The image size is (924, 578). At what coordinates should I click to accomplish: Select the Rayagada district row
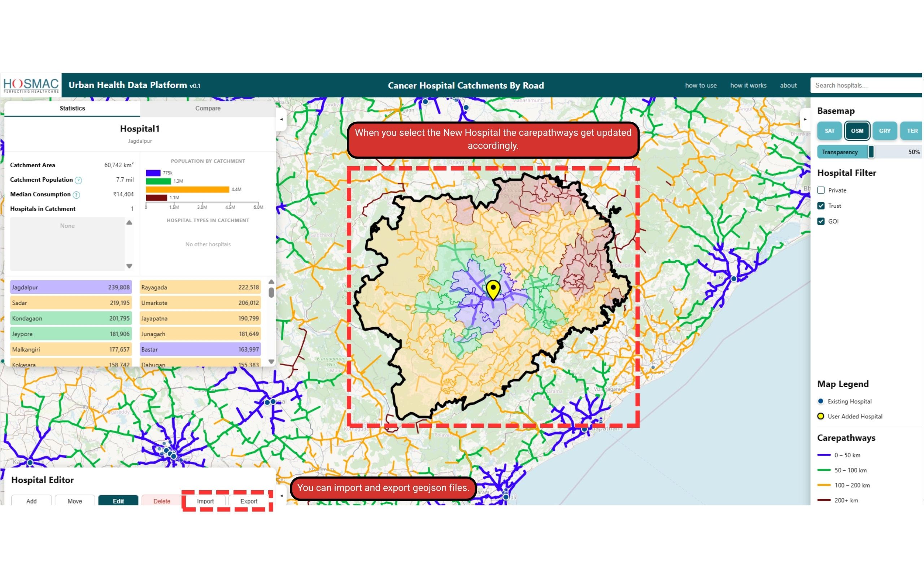[200, 287]
